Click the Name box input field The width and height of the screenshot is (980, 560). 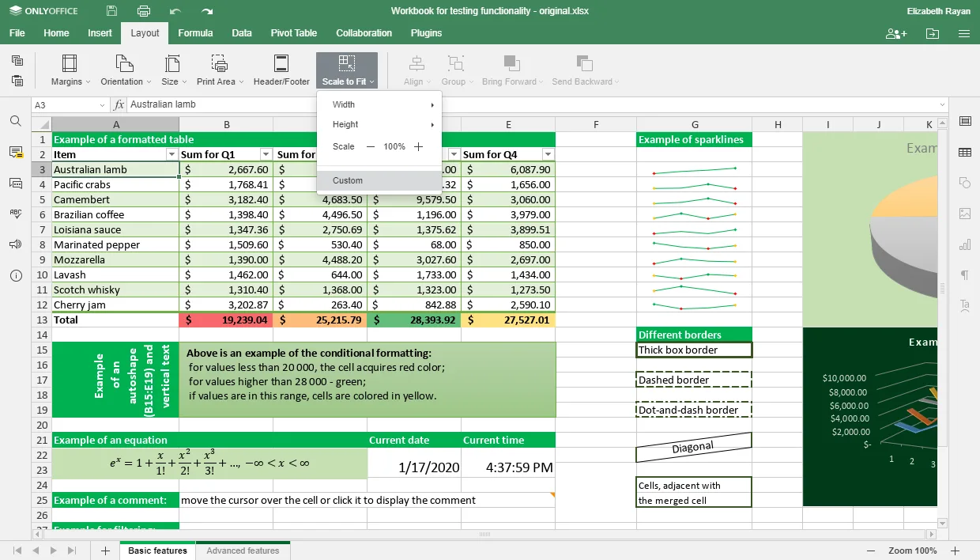65,105
